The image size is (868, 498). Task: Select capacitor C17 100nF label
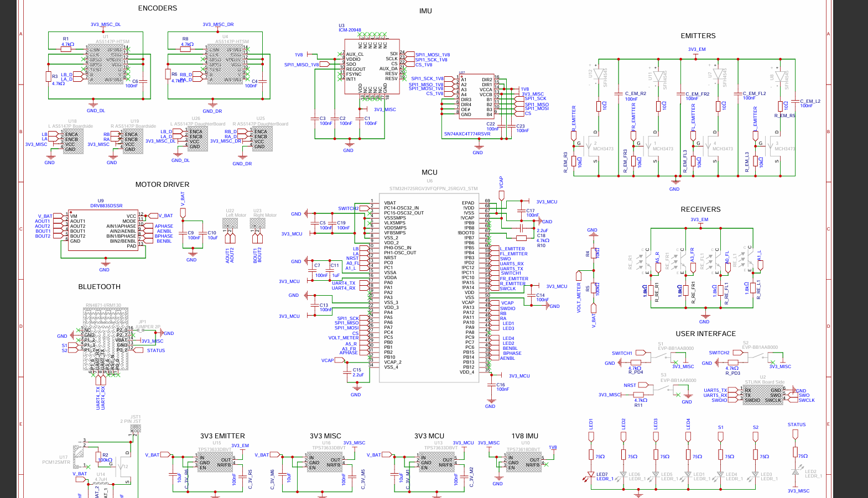(532, 213)
